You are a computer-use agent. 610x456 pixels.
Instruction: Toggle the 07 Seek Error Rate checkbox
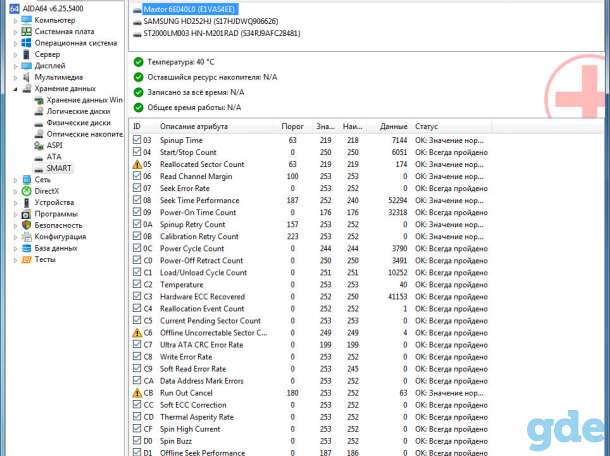click(137, 188)
